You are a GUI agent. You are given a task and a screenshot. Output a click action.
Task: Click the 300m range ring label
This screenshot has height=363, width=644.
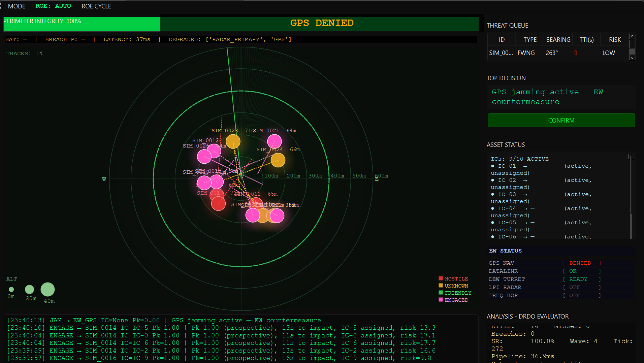coord(315,176)
